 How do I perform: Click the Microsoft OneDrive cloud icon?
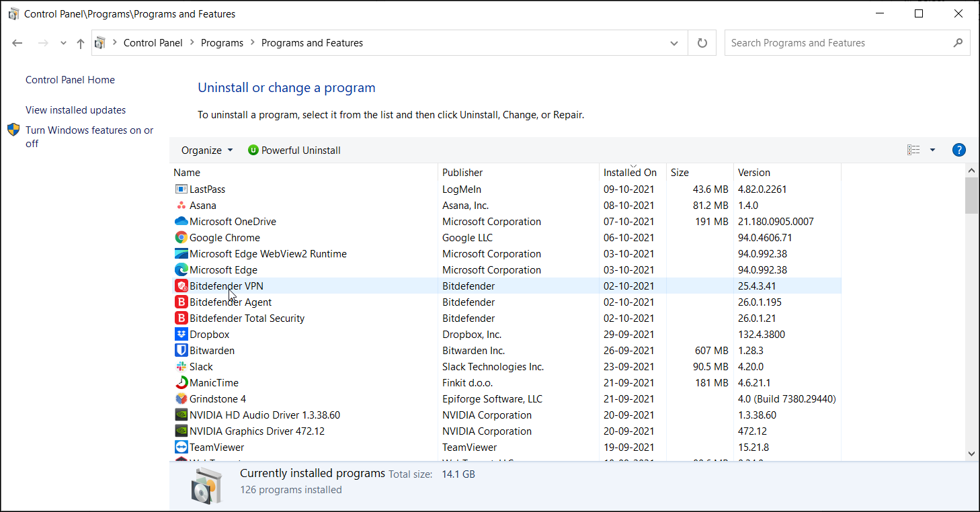pos(181,222)
